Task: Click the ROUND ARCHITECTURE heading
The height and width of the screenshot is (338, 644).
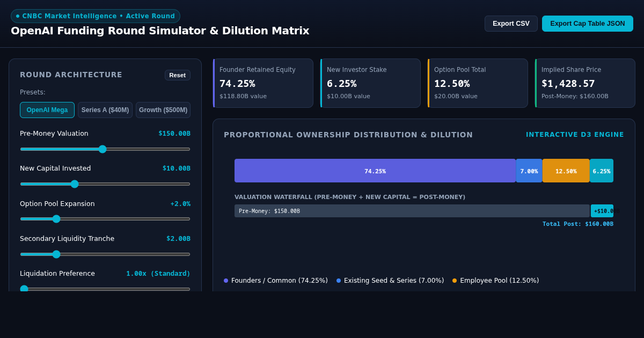Action: coord(71,75)
